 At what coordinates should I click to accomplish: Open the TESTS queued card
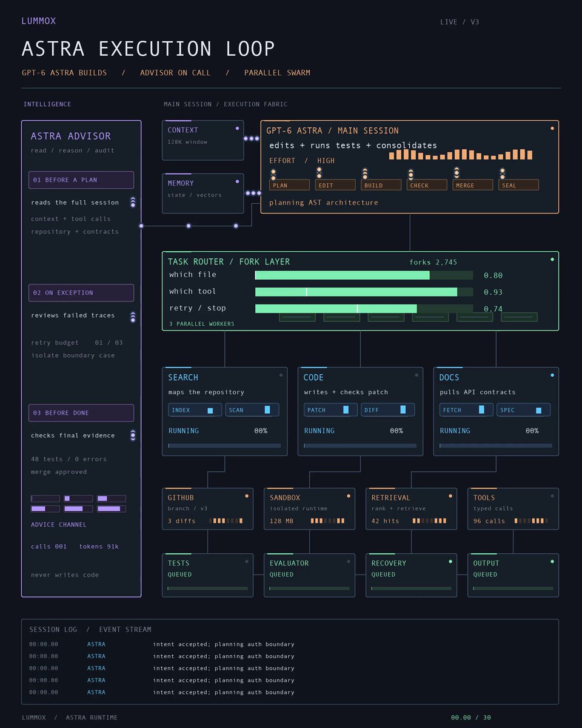tap(207, 575)
